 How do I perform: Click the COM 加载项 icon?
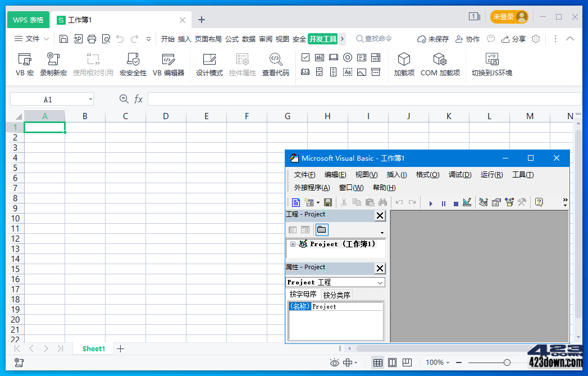[440, 64]
